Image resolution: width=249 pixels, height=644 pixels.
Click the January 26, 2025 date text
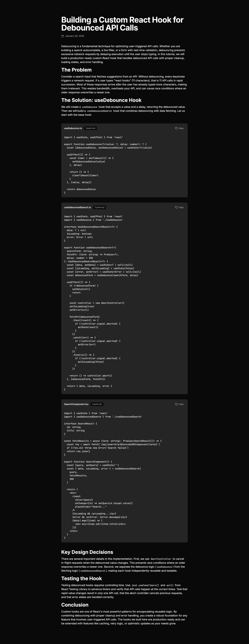click(x=75, y=36)
